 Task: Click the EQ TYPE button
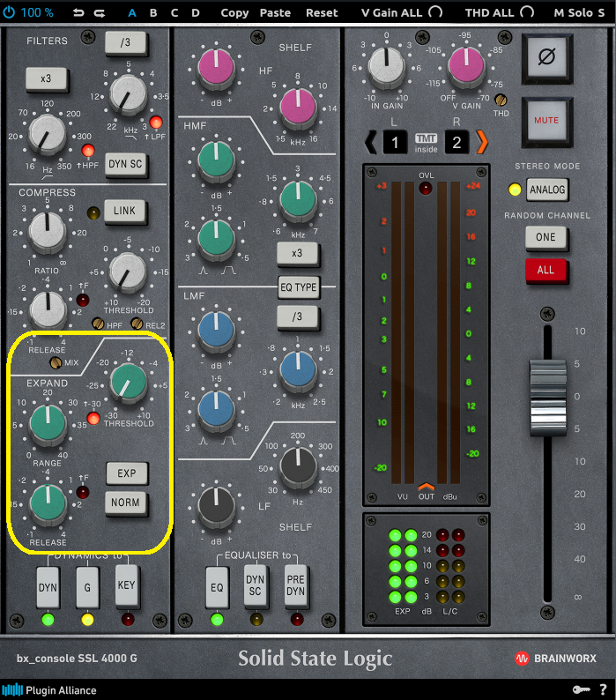tap(299, 287)
